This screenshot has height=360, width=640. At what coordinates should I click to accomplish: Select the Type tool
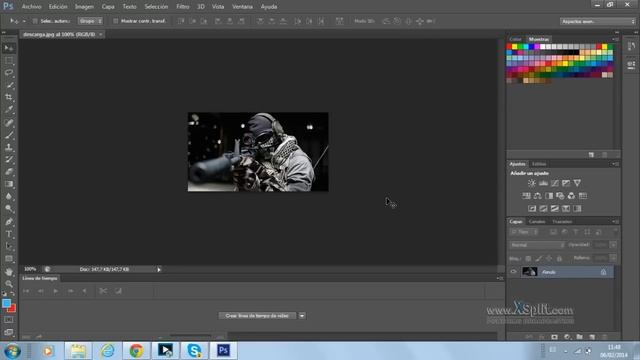click(9, 234)
